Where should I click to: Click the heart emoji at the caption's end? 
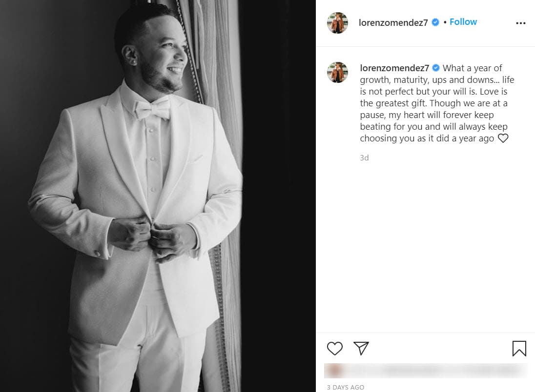tap(503, 138)
